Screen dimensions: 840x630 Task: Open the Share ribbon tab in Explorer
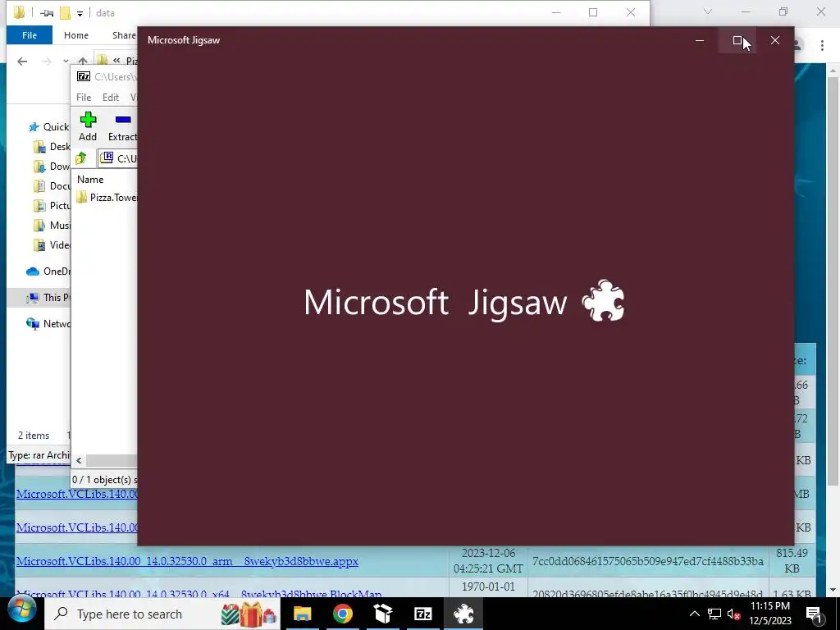point(124,34)
